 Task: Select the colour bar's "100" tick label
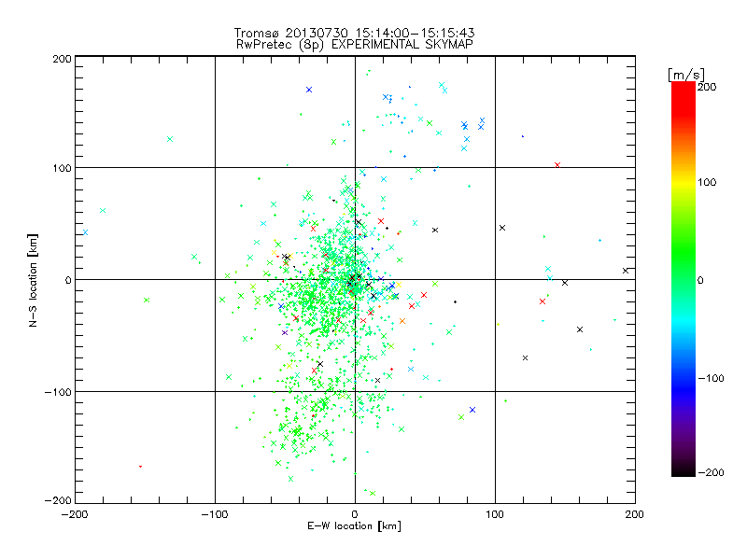pyautogui.click(x=707, y=182)
